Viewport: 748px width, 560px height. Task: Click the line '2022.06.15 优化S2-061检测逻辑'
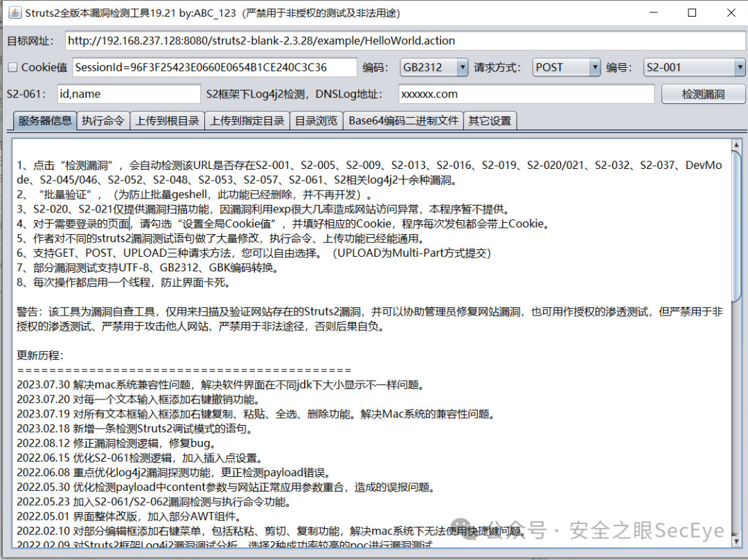pos(140,458)
